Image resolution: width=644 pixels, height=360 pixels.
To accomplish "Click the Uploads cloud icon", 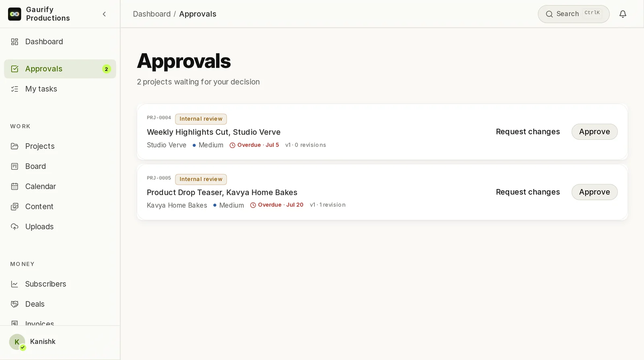I will (15, 226).
